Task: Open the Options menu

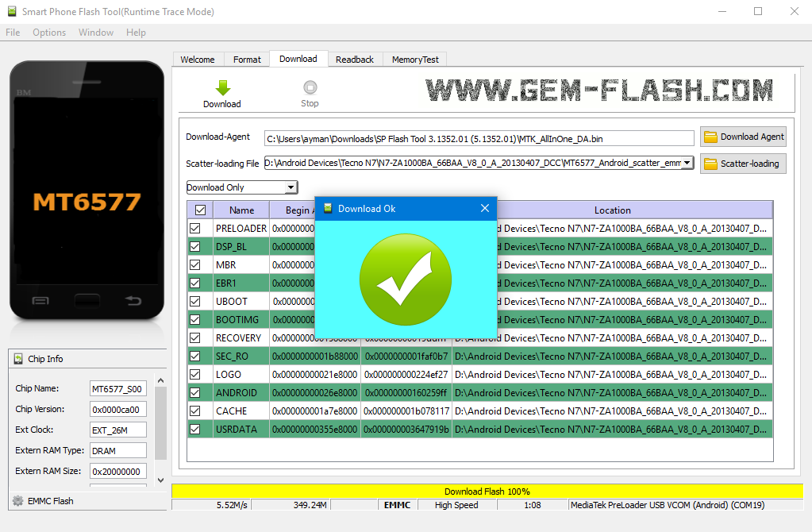Action: pos(49,33)
